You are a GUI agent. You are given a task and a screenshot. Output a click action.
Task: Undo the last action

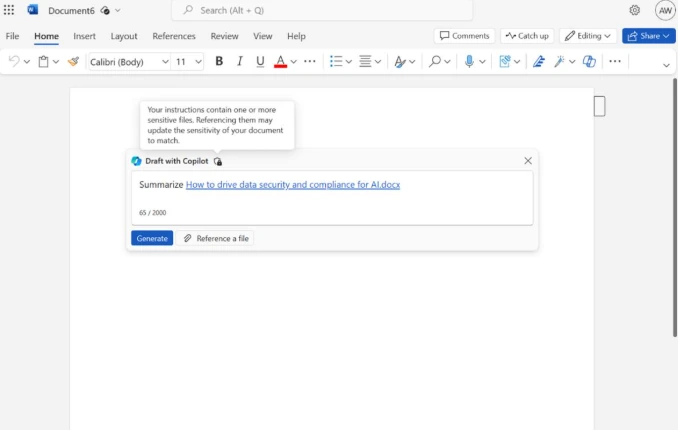(14, 61)
